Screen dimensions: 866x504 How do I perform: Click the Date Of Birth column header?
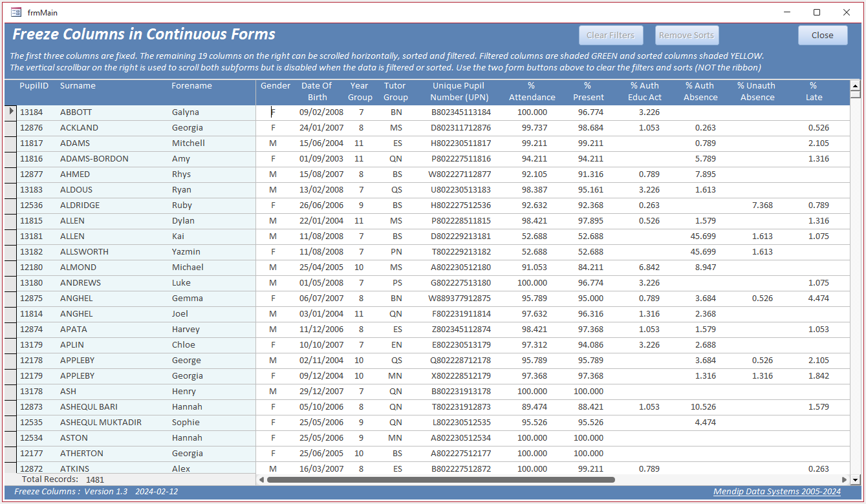point(317,91)
